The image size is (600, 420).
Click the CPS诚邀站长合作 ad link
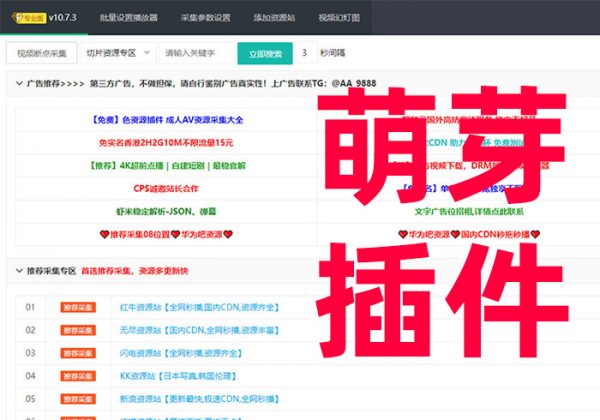point(165,187)
